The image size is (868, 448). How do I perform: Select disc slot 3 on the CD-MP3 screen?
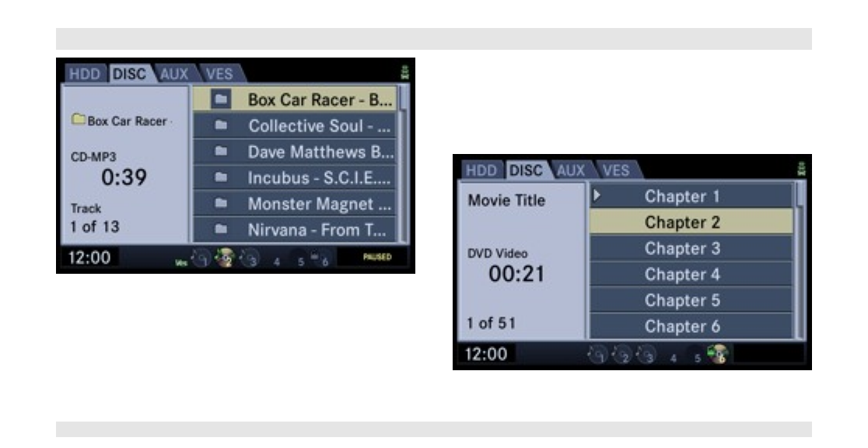coord(250,258)
